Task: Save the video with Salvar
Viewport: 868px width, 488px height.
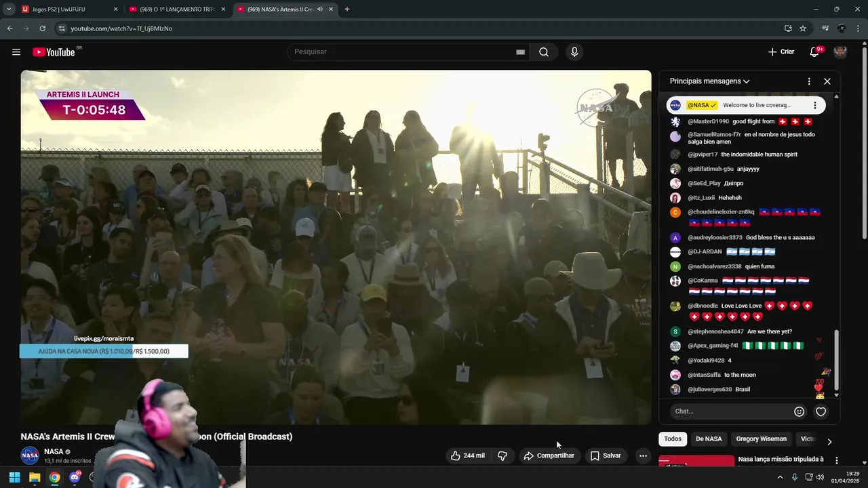Action: pyautogui.click(x=606, y=455)
